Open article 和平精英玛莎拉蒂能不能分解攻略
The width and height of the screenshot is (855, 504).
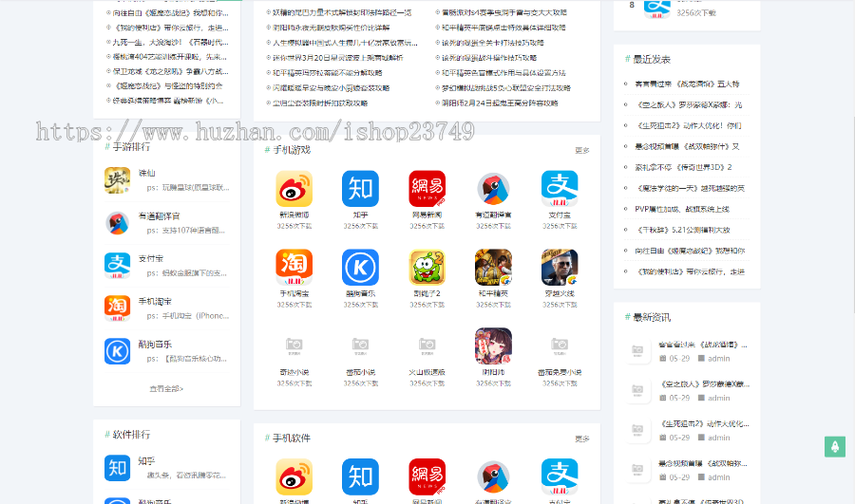coord(327,72)
